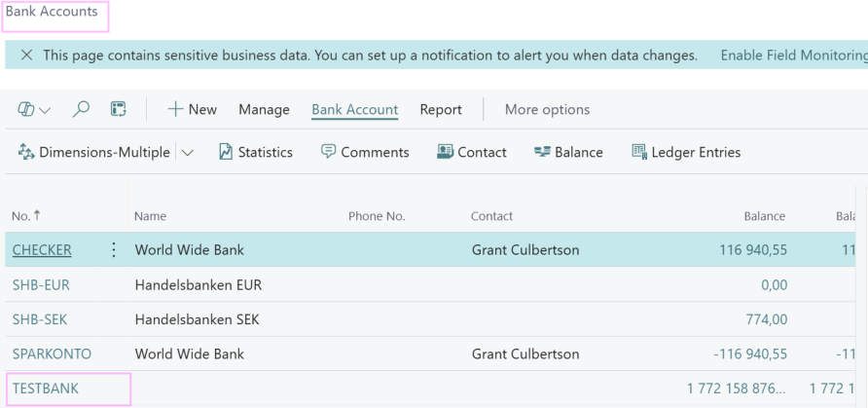Open the Report menu
This screenshot has width=868, height=408.
(x=441, y=110)
